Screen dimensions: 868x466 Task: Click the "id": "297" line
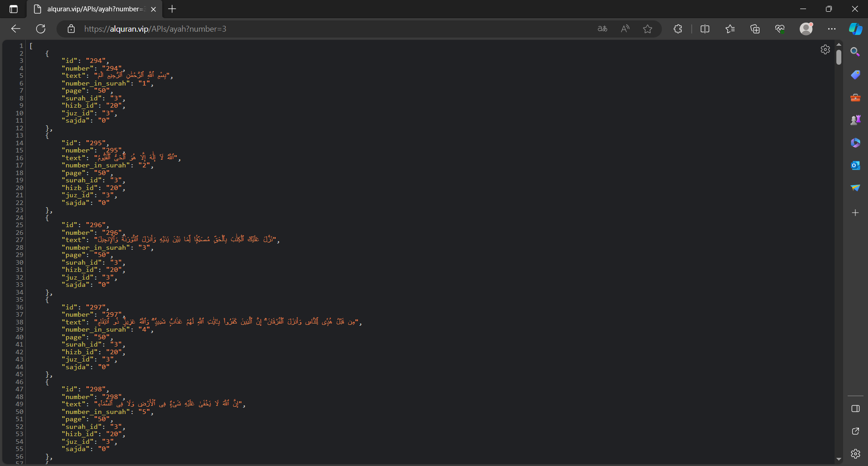click(85, 307)
